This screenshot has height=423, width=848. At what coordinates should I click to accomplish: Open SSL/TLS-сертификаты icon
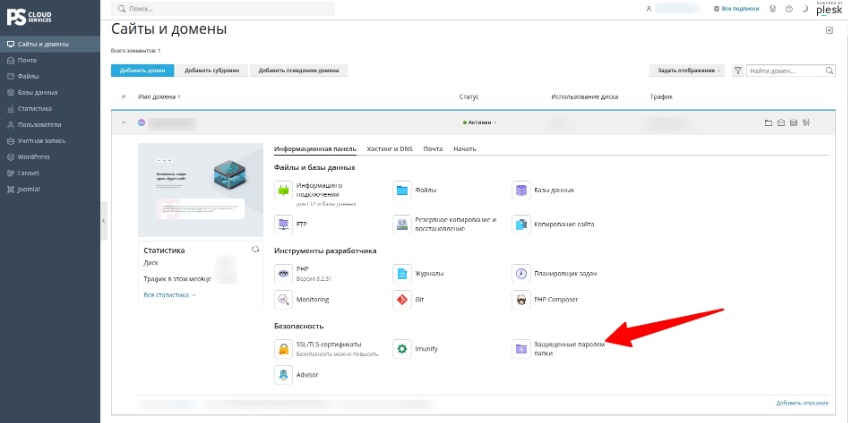[283, 349]
